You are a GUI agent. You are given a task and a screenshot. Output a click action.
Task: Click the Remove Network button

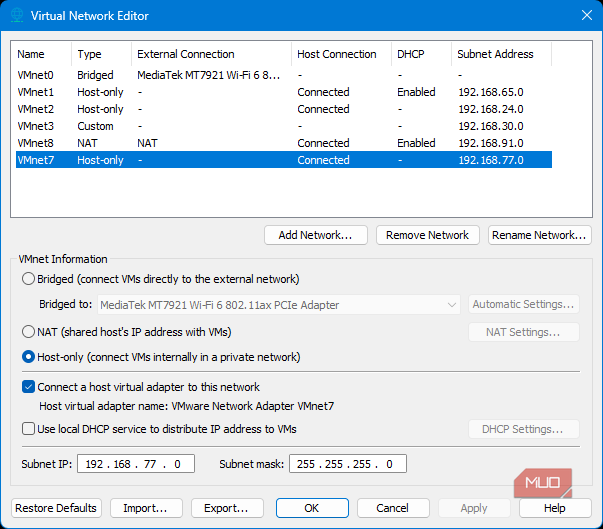428,235
